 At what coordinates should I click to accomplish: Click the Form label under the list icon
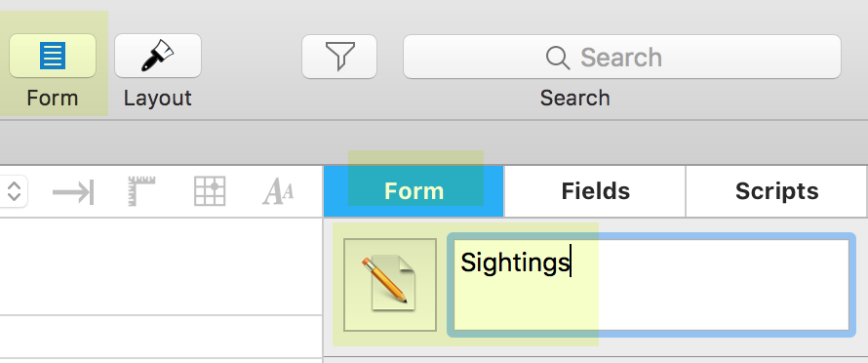[x=52, y=99]
